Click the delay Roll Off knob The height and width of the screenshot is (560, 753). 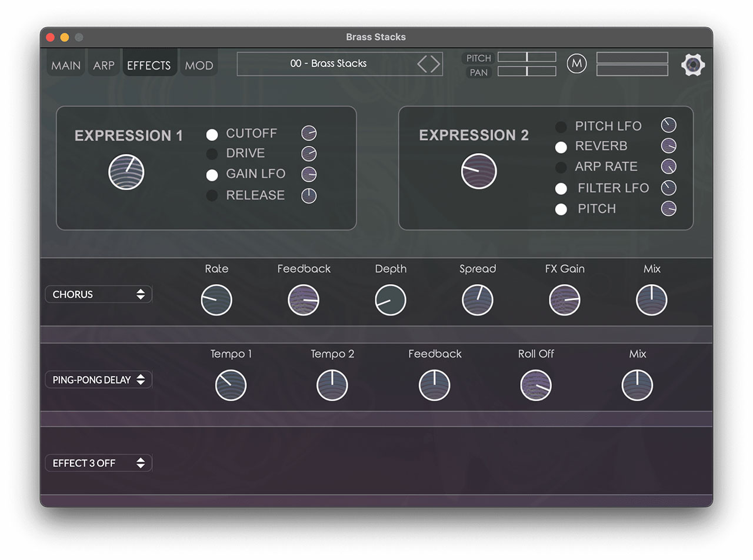(536, 385)
